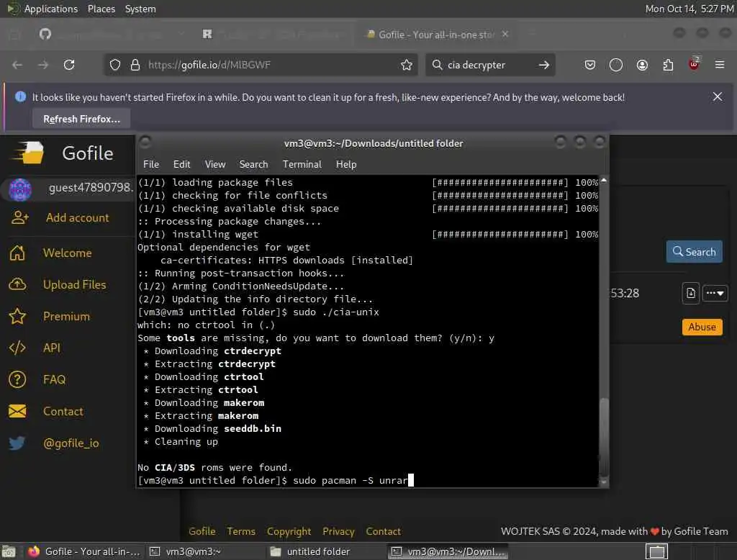Focus the Firefox URL address bar

tap(261, 65)
